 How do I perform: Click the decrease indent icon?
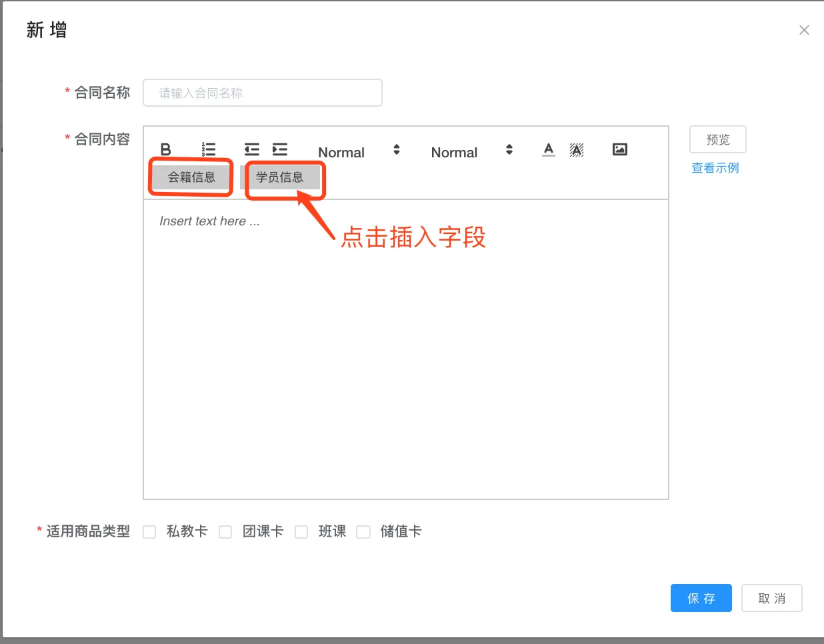click(251, 149)
